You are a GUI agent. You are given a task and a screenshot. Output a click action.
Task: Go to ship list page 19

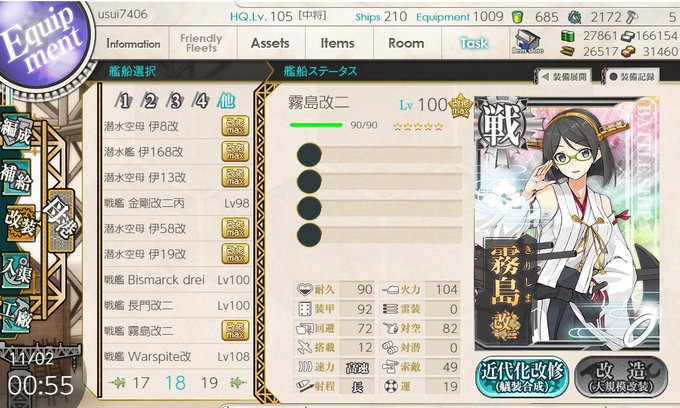tap(209, 382)
